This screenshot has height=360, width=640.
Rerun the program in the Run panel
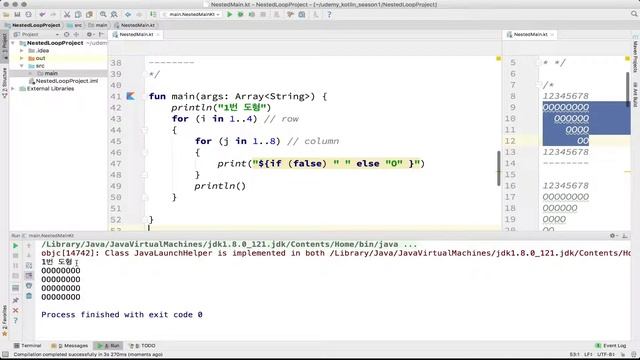(16, 246)
